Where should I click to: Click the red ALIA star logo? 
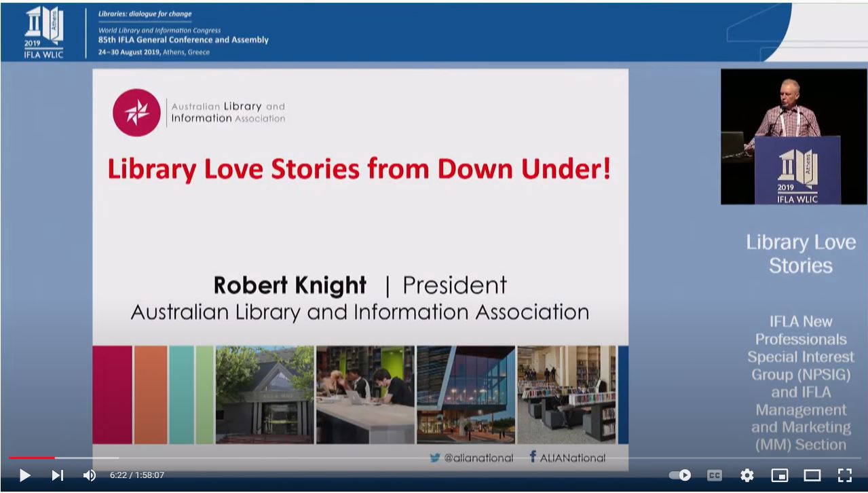pos(136,113)
